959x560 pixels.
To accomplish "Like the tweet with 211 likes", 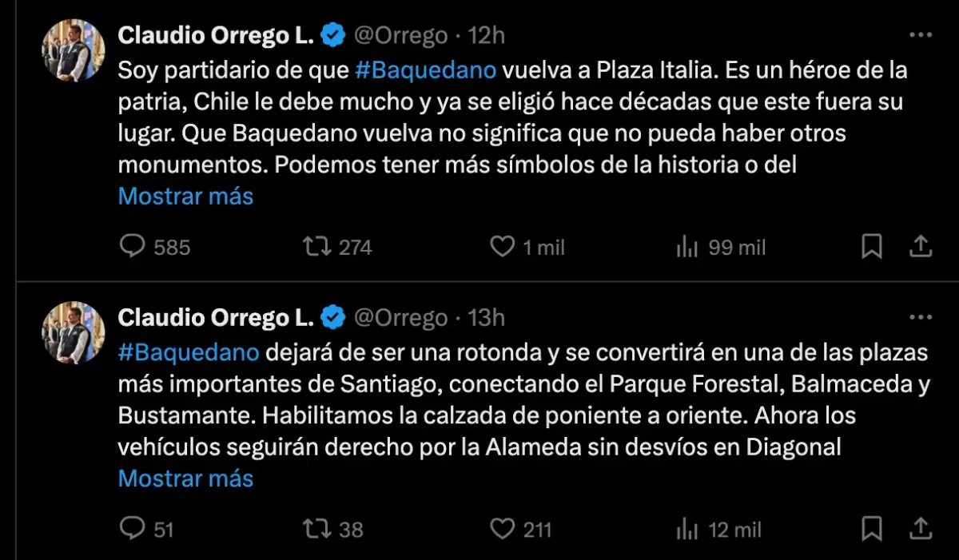I will pos(502,528).
